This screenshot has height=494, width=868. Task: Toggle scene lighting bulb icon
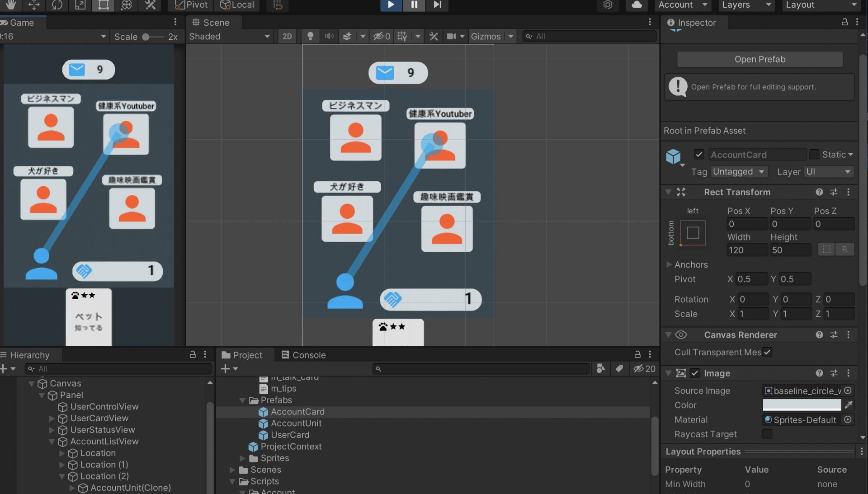pyautogui.click(x=310, y=37)
